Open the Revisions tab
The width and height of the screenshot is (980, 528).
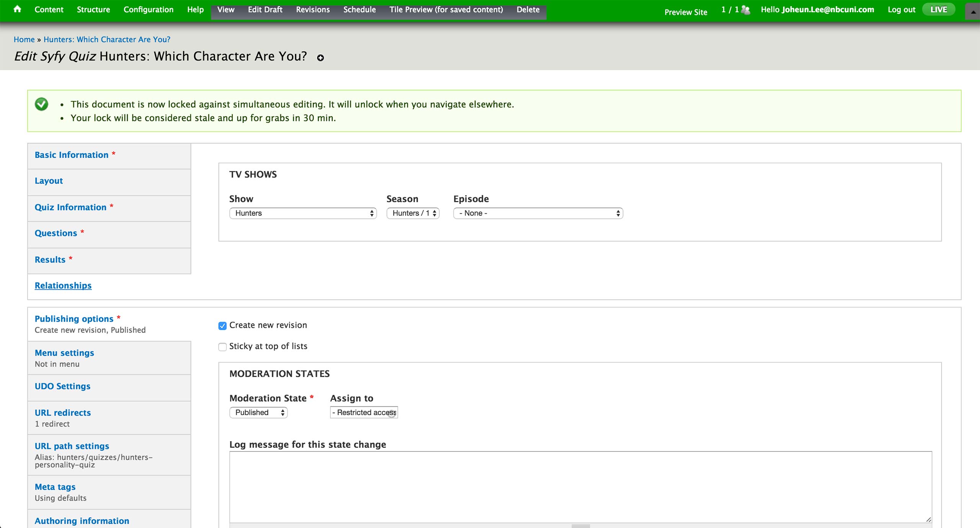[x=312, y=10]
